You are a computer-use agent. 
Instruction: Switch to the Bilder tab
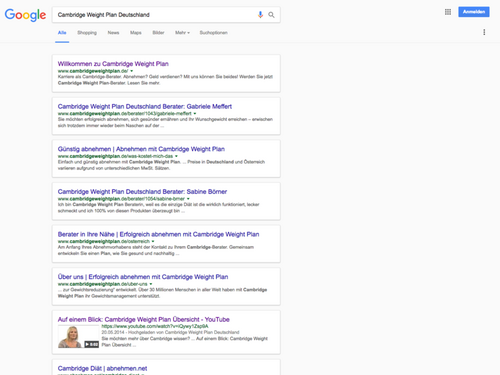pyautogui.click(x=158, y=33)
